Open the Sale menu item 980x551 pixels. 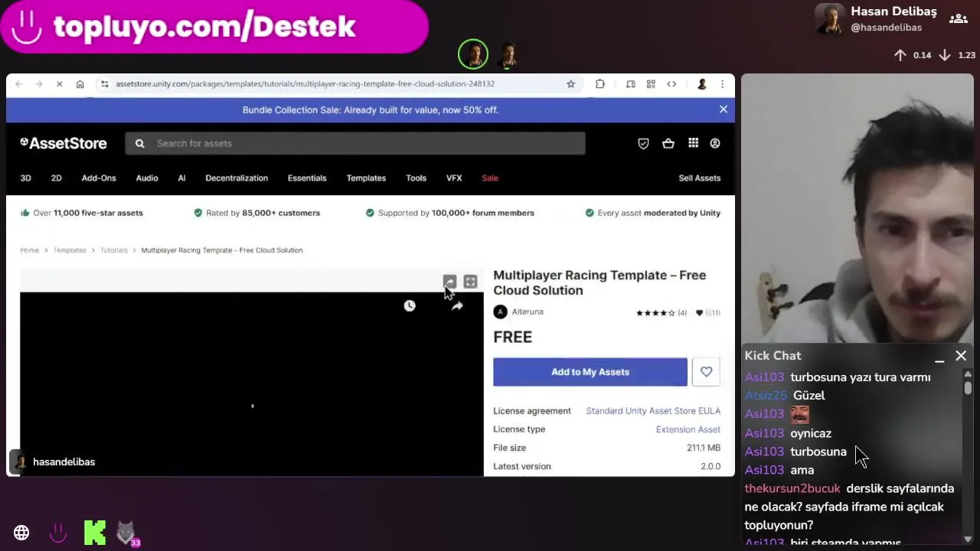coord(490,178)
